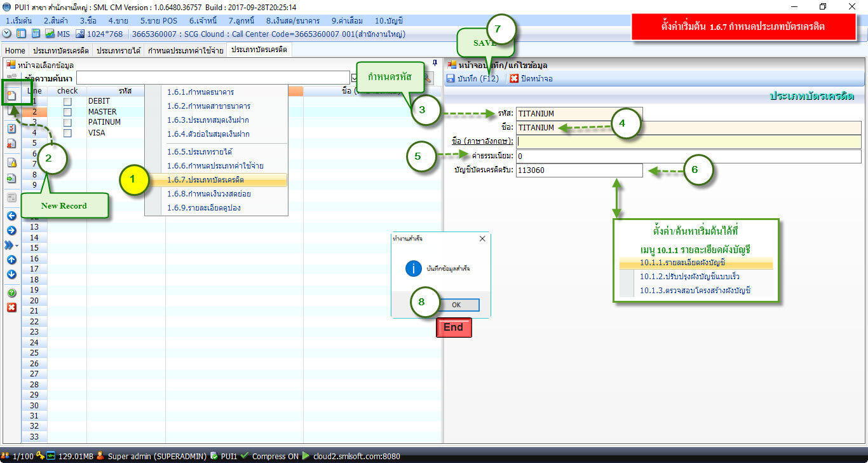Click the memory monitor icon near 129.01MB
This screenshot has width=868, height=463.
click(51, 456)
